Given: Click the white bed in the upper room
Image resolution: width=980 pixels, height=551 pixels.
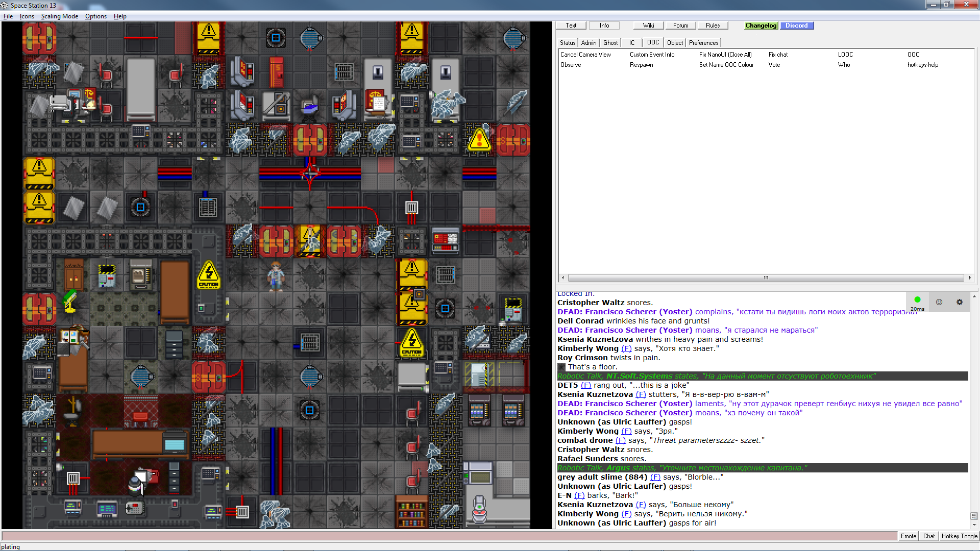Looking at the screenshot, I should (140, 88).
